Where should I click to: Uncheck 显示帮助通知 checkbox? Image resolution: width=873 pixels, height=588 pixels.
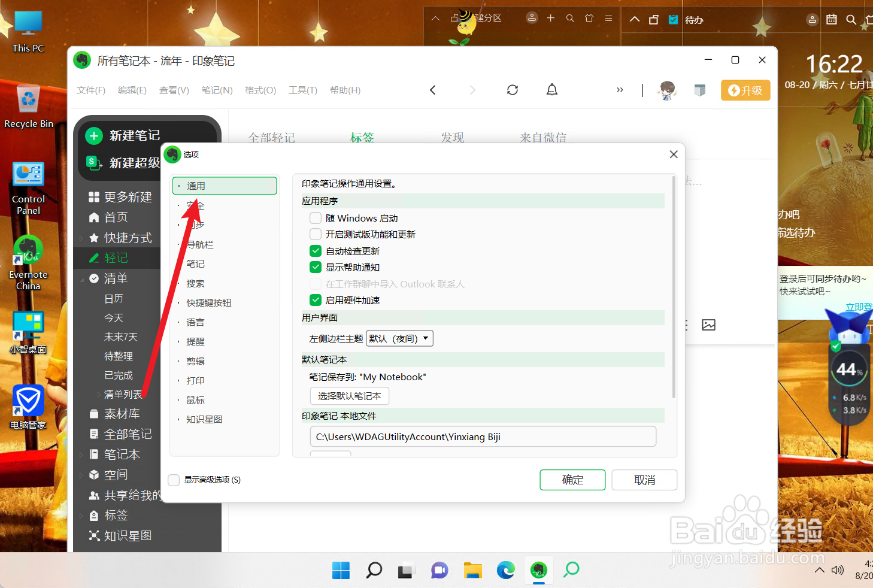point(316,267)
